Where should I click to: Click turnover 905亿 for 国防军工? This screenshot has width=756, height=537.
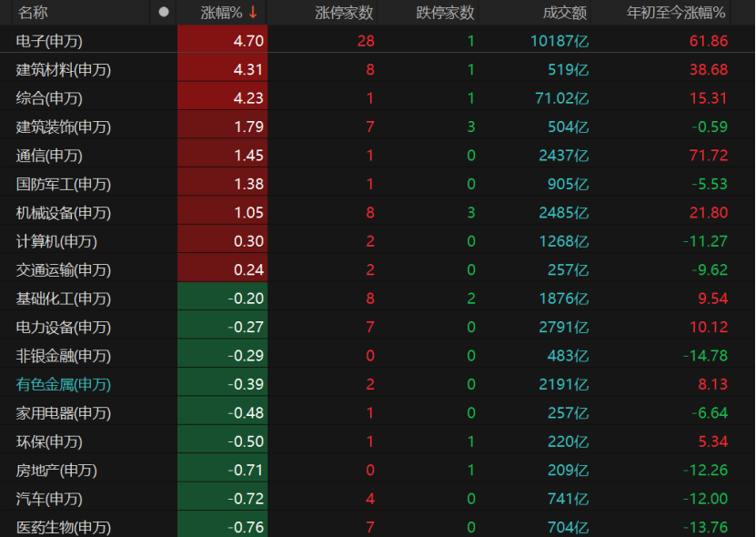[x=568, y=184]
